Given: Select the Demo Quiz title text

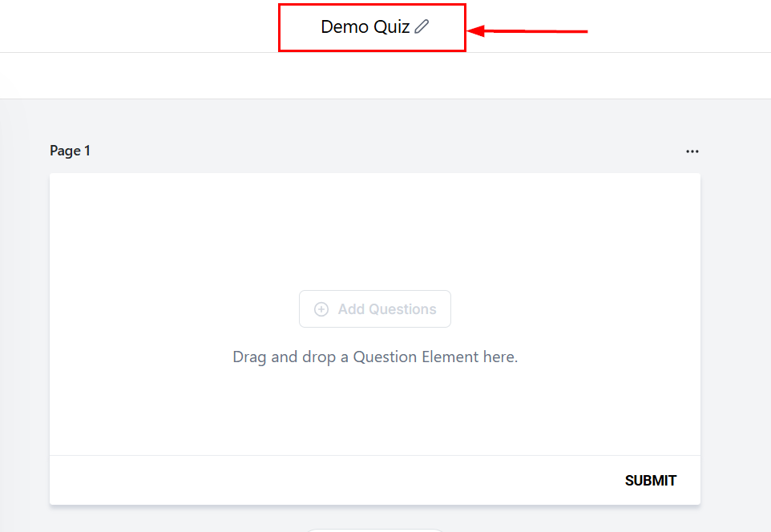Looking at the screenshot, I should pos(365,27).
